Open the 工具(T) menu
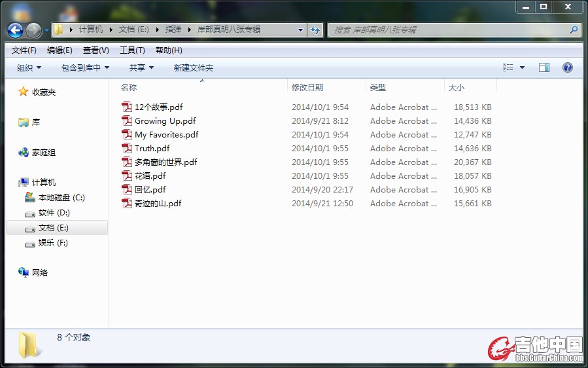This screenshot has height=368, width=588. click(x=132, y=50)
